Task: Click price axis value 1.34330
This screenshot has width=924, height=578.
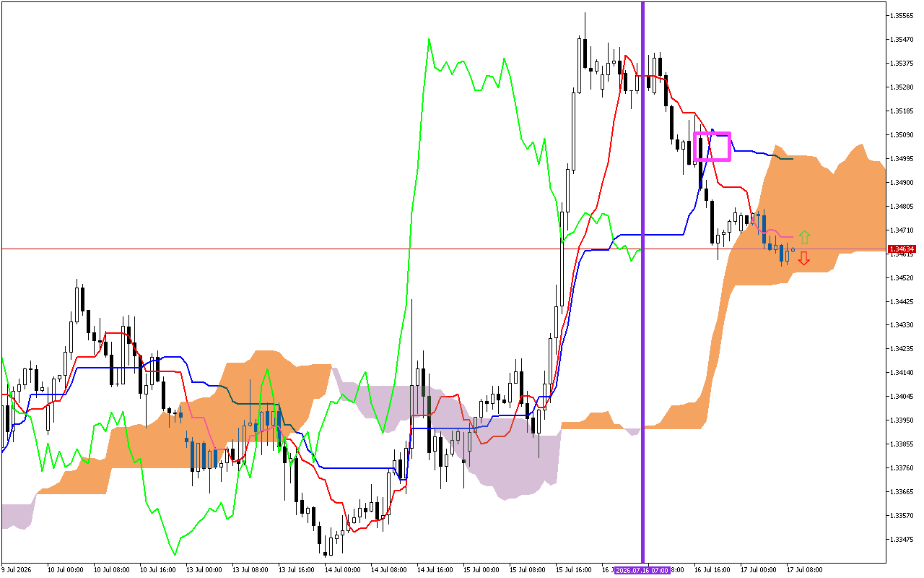Action: click(902, 325)
